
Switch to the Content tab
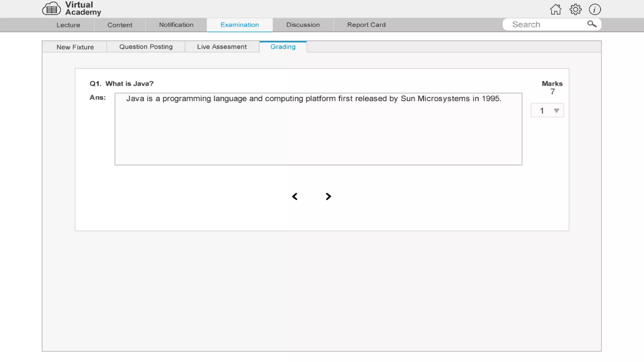click(120, 25)
